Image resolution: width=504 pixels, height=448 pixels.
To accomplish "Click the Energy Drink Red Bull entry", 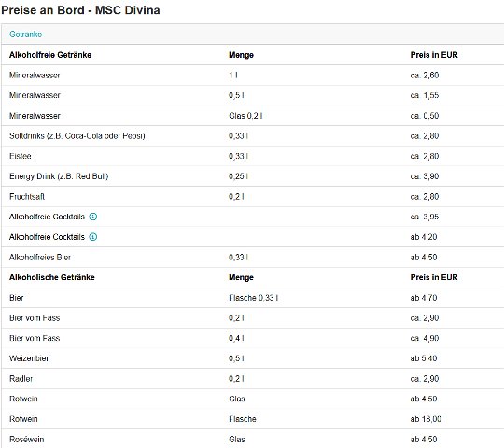I will point(59,176).
